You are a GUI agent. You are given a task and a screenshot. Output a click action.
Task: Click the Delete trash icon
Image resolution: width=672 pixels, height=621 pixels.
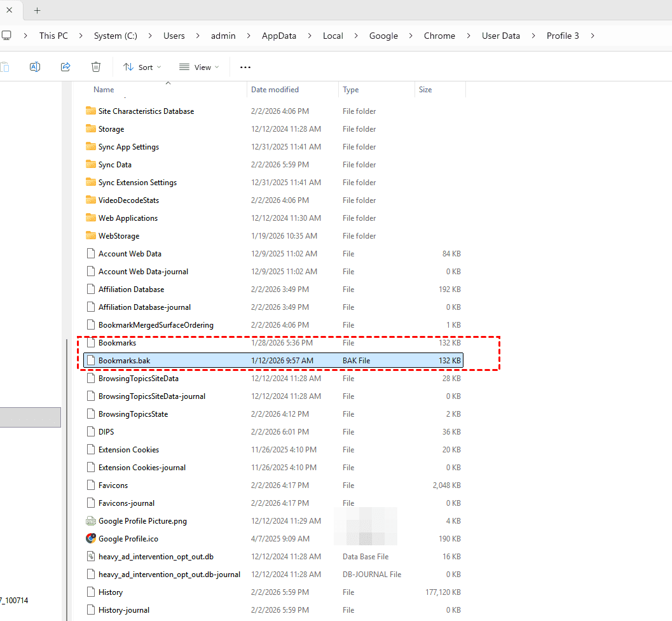pyautogui.click(x=96, y=67)
